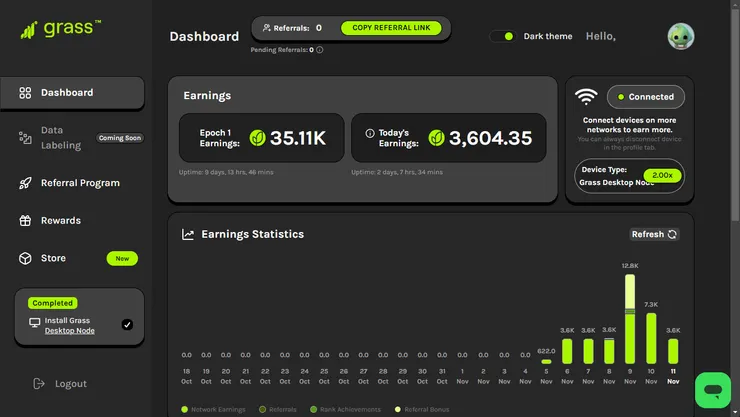Click Uptime 9 days, 13 hrs text

[226, 172]
